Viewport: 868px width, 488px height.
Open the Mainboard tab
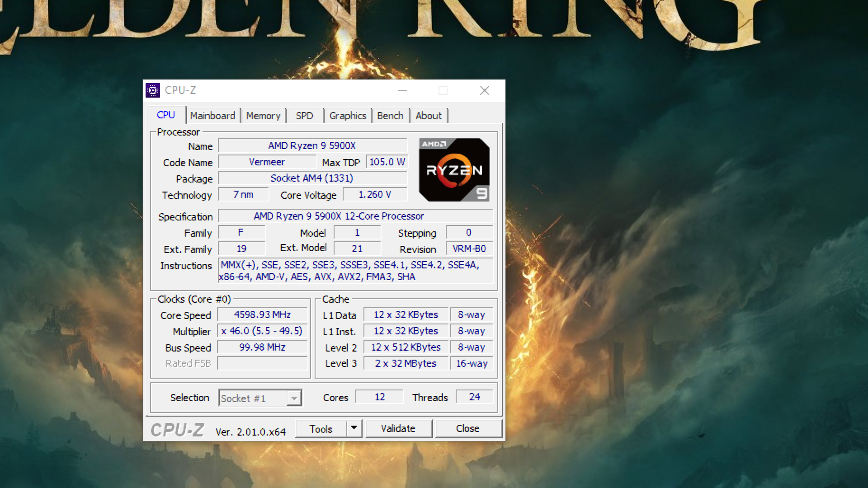[212, 116]
